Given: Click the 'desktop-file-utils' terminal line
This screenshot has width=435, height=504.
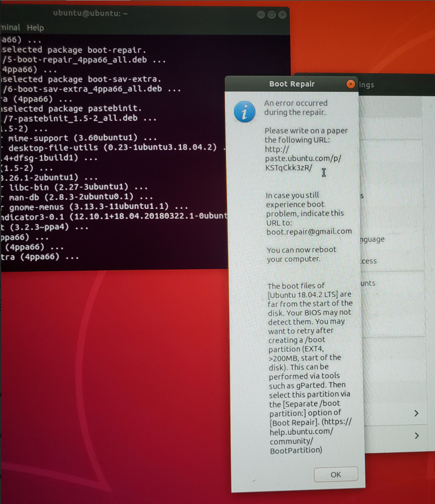Looking at the screenshot, I should [113, 148].
